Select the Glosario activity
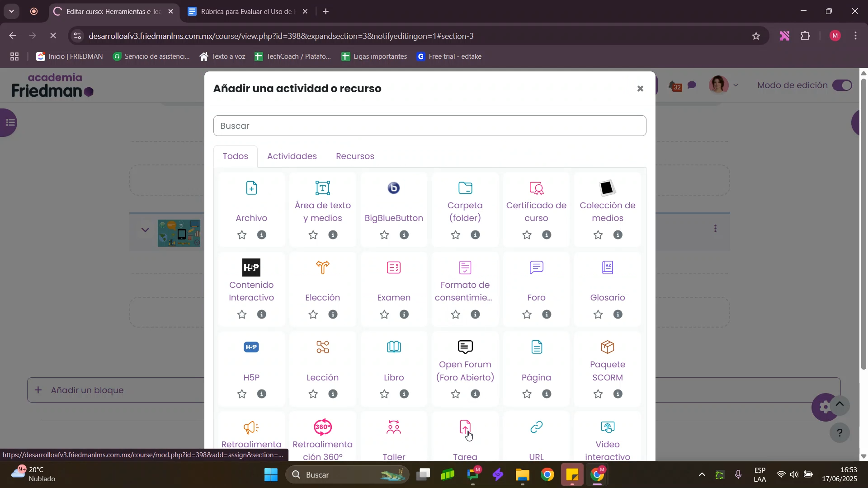 click(x=607, y=268)
